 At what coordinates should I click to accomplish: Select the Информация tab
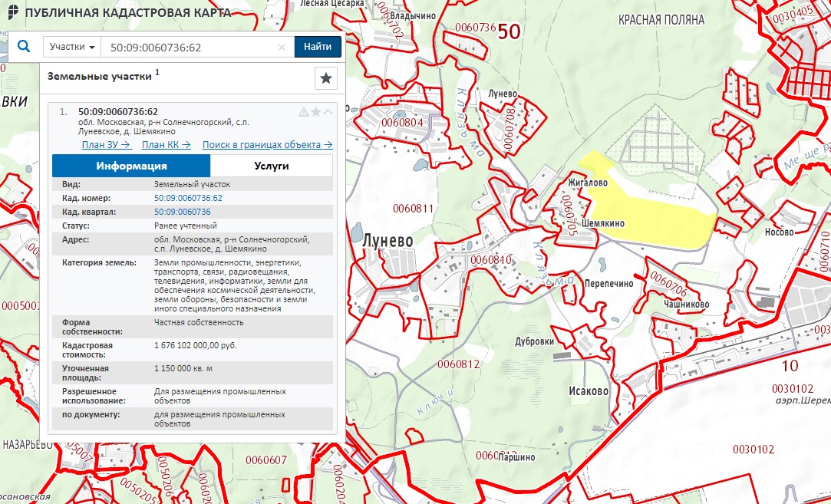(x=131, y=166)
